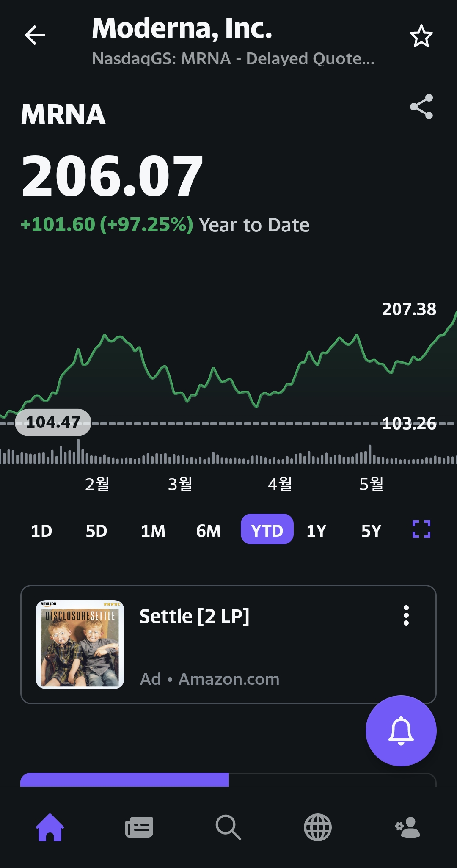The height and width of the screenshot is (868, 457).
Task: Open the Home tab in bottom bar
Action: tap(50, 827)
